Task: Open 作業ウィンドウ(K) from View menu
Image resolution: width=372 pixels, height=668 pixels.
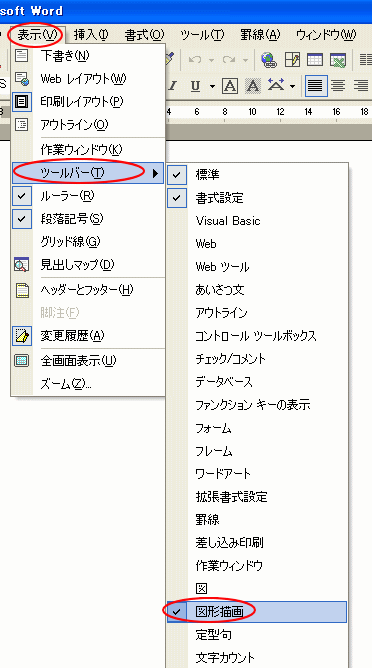Action: pyautogui.click(x=87, y=150)
